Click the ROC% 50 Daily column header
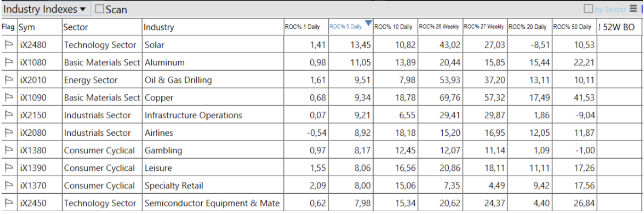644x214 pixels. click(x=572, y=27)
